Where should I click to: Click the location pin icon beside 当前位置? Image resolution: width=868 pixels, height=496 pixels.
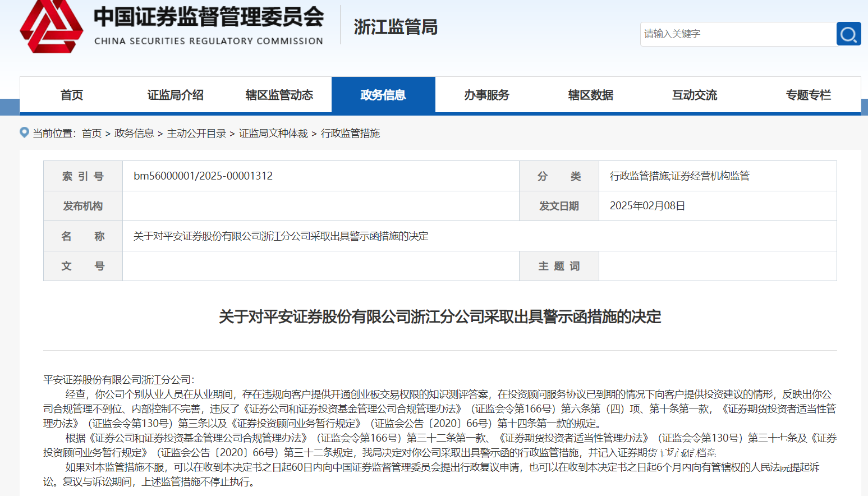[24, 133]
